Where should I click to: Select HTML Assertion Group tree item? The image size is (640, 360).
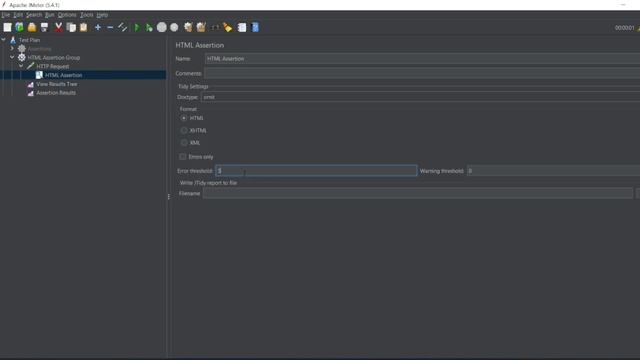tap(53, 58)
